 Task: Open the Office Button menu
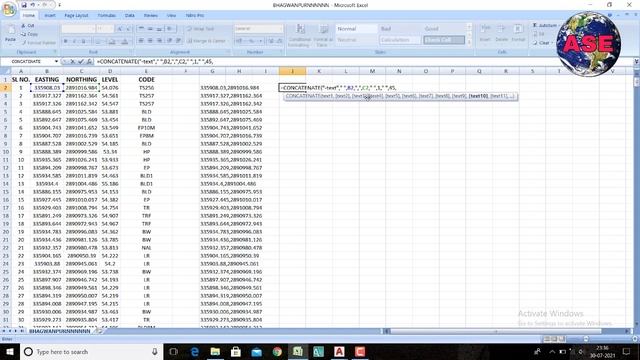[x=9, y=9]
